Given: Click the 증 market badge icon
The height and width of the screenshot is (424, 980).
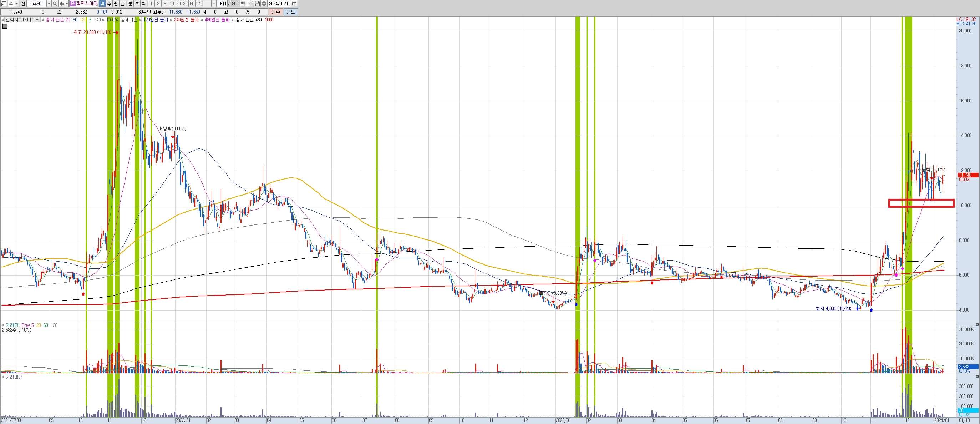Looking at the screenshot, I should [x=73, y=4].
